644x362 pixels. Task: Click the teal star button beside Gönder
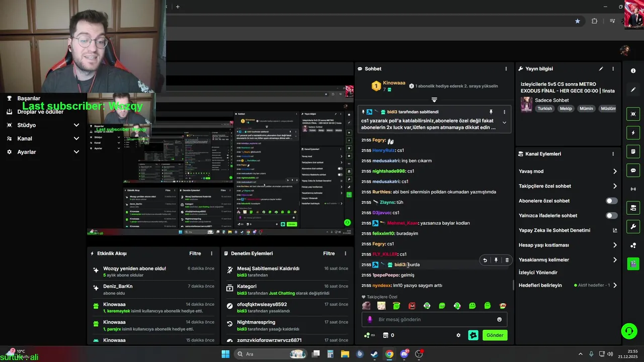point(473,335)
